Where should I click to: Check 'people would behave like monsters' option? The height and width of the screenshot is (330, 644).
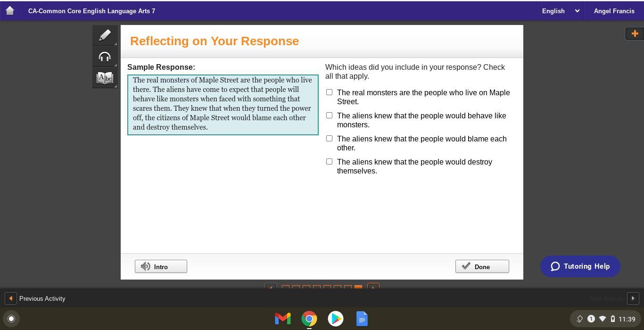pos(329,115)
